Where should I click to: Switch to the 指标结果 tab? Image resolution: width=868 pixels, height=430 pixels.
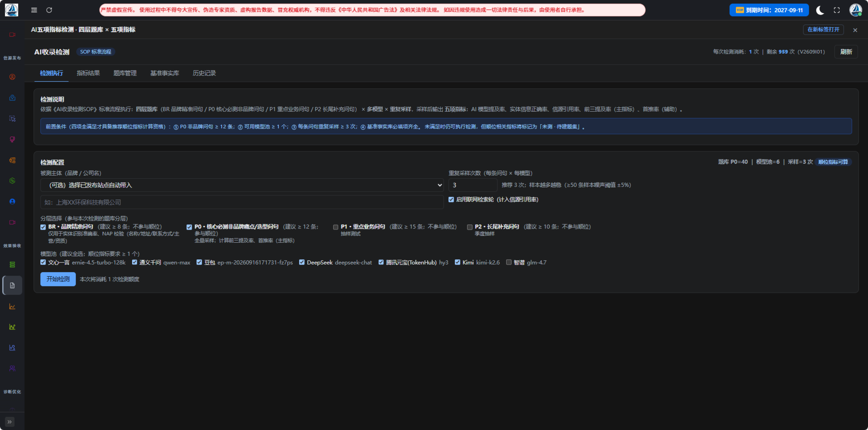(x=88, y=73)
